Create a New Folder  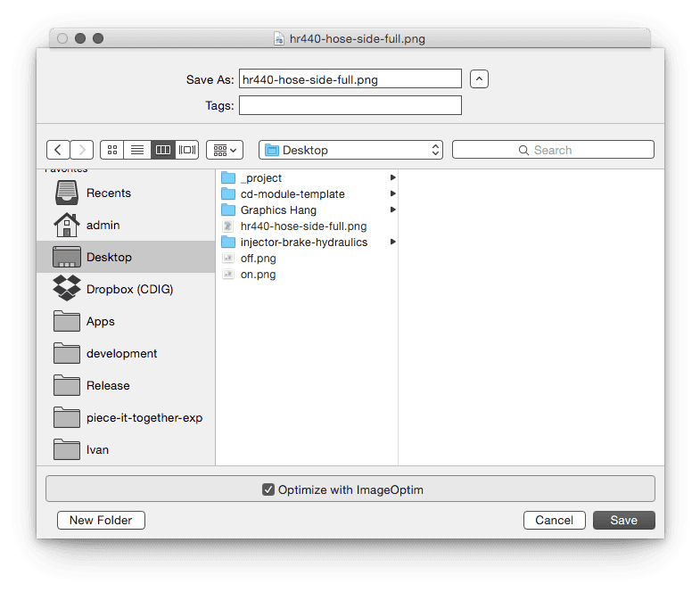[101, 520]
